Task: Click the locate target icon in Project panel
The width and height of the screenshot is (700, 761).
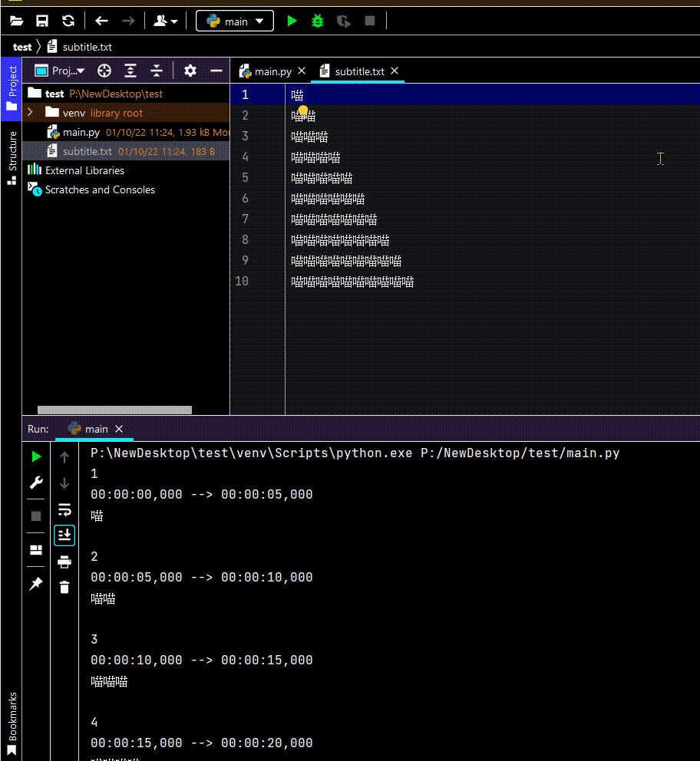Action: click(x=104, y=71)
